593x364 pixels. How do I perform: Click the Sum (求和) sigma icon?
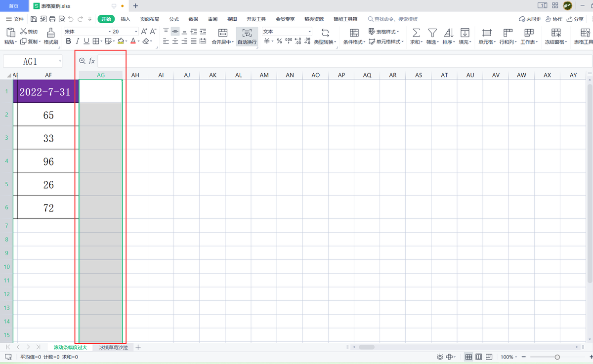[417, 33]
